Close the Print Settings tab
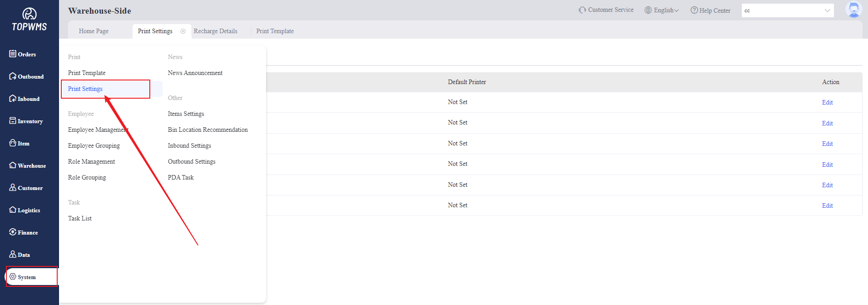This screenshot has width=868, height=305. point(183,31)
